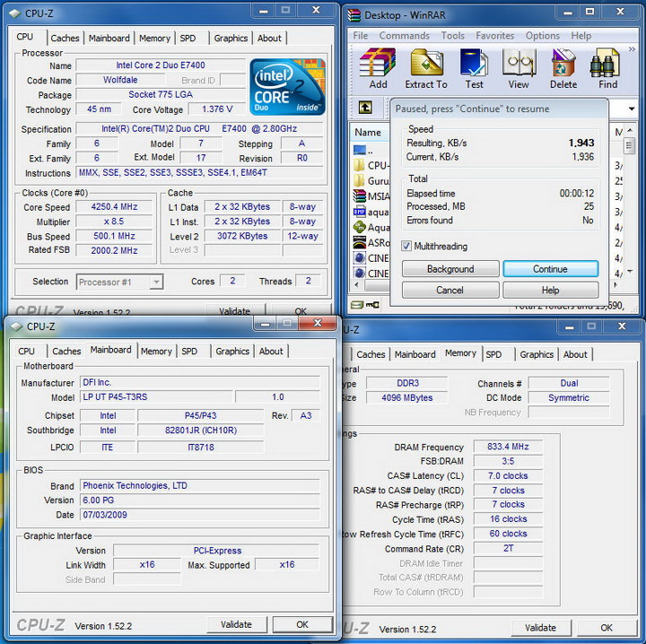Click the top CPU-Z title bar icon

(15, 13)
